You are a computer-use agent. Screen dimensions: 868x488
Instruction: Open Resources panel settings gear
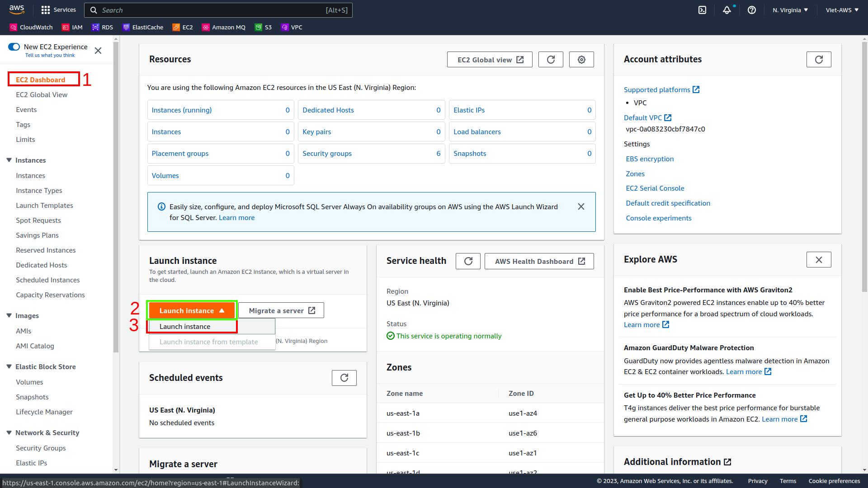coord(581,60)
